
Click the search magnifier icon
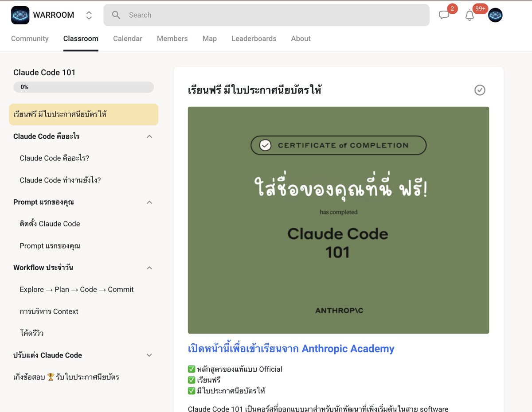tap(116, 15)
